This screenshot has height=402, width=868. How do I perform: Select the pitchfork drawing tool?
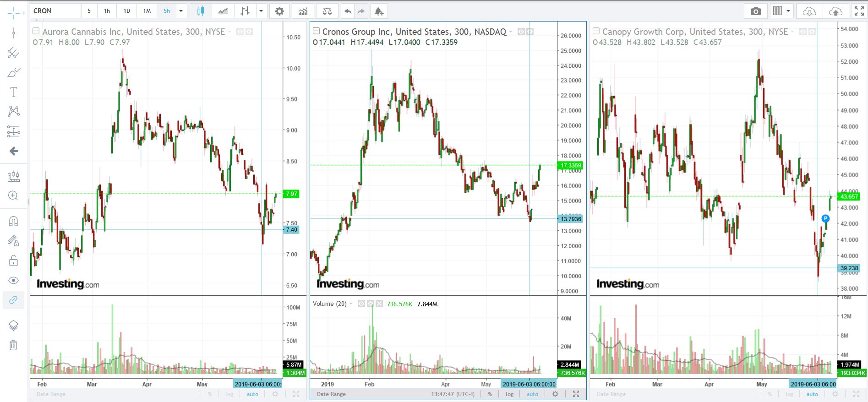[14, 53]
